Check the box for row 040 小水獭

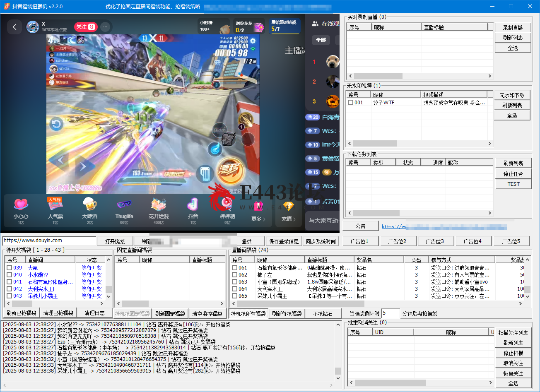point(9,275)
